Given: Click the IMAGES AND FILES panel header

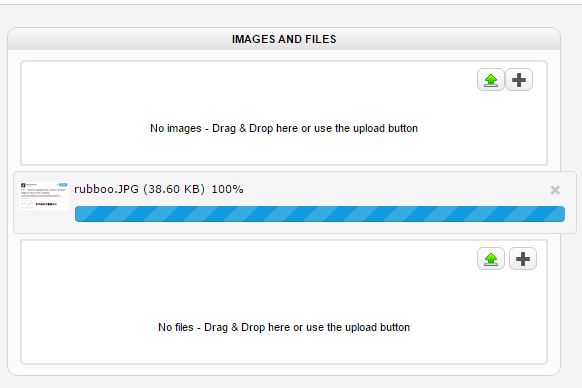Looking at the screenshot, I should pos(284,39).
